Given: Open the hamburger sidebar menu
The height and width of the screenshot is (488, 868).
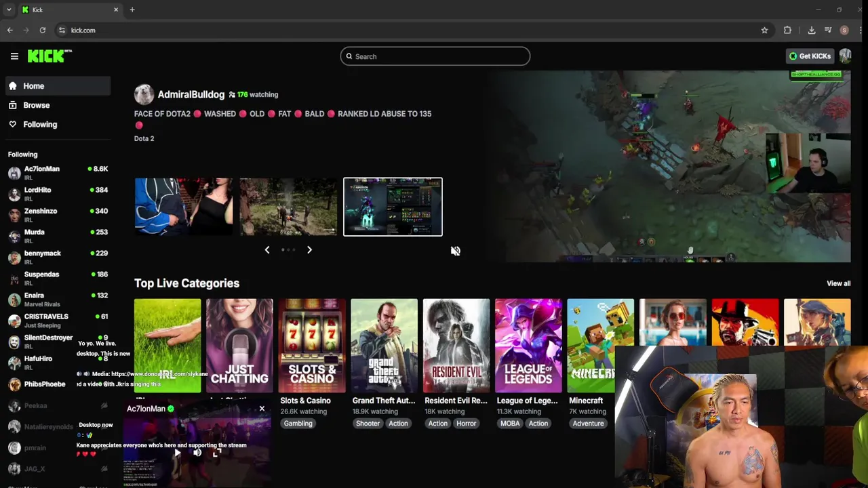Looking at the screenshot, I should coord(14,56).
